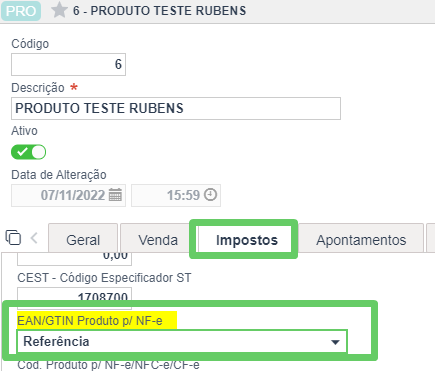Click the 'CEST - Código Especificador ST' label
This screenshot has height=371, width=435.
tap(104, 278)
